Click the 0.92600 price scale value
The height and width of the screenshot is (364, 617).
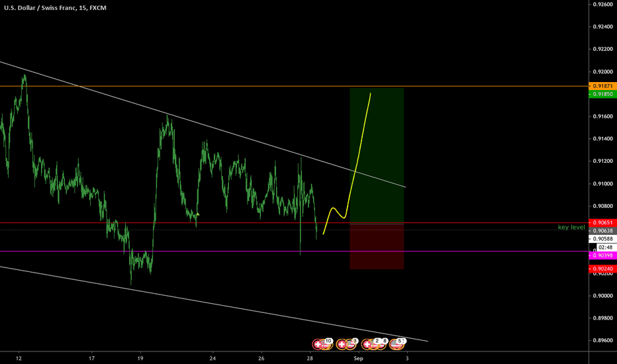click(x=603, y=5)
